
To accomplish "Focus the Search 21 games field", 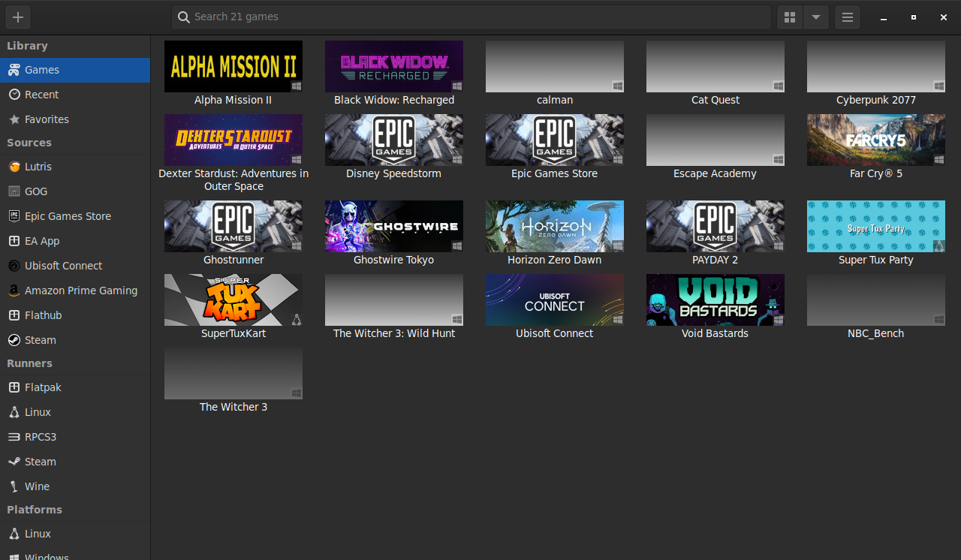I will [471, 17].
